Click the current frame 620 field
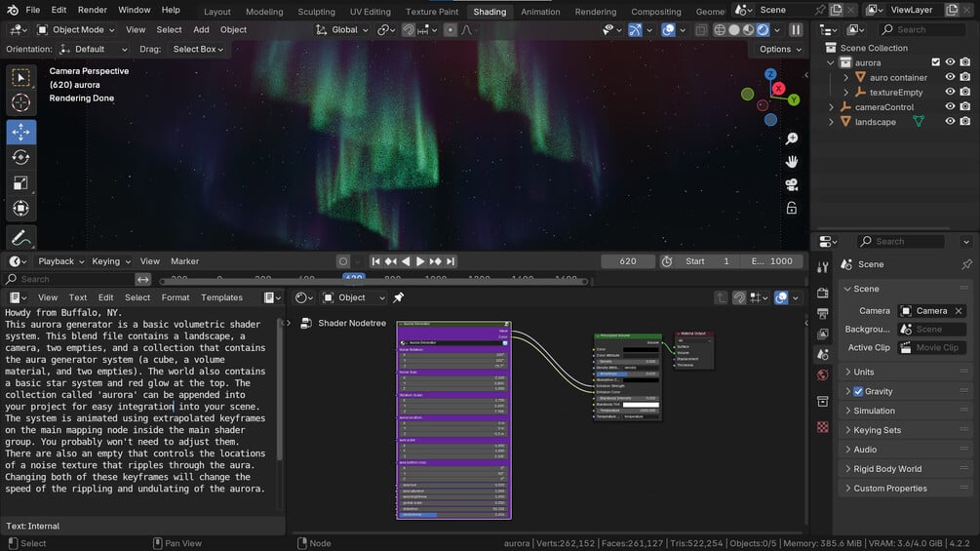 coord(628,261)
